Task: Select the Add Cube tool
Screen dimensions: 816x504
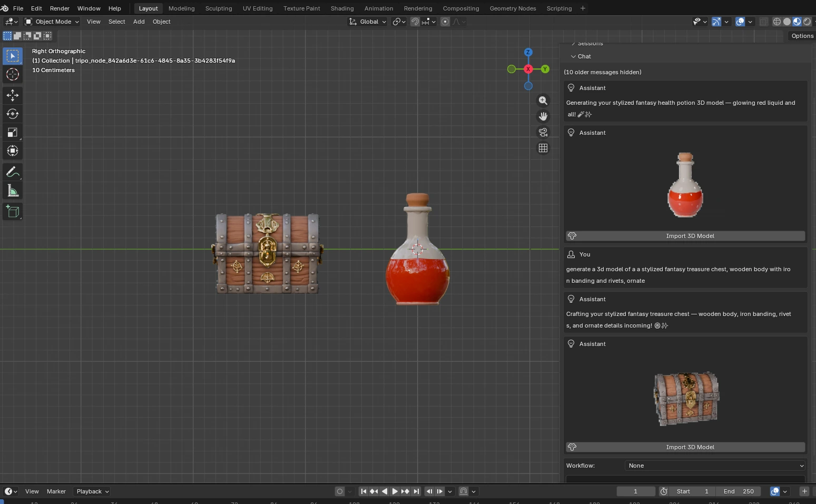Action: click(x=13, y=212)
